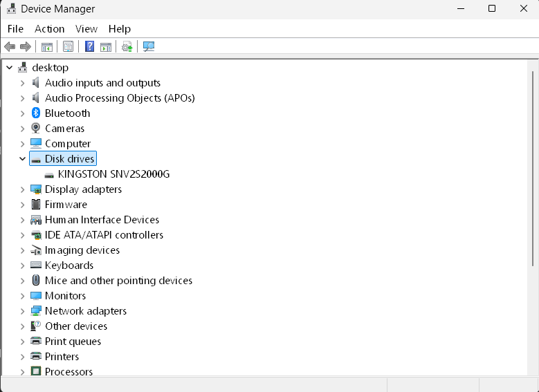This screenshot has height=392, width=539.
Task: Open the Action menu
Action: 49,28
